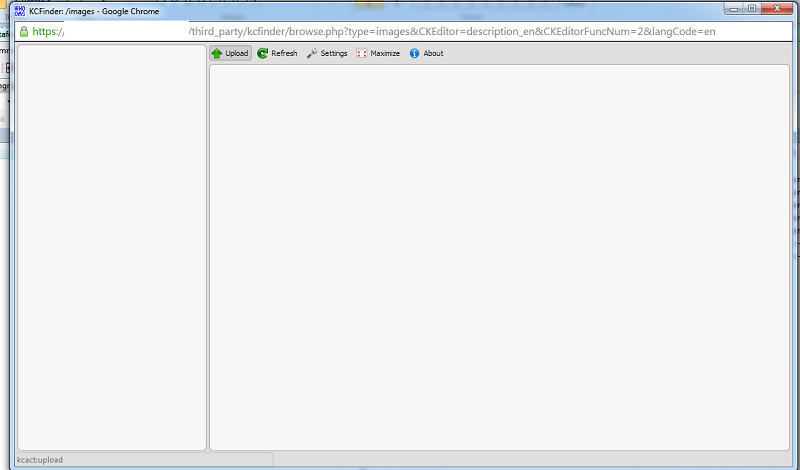Image resolution: width=800 pixels, height=470 pixels.
Task: Click the KCFinder window icon in the title bar
Action: (x=20, y=11)
